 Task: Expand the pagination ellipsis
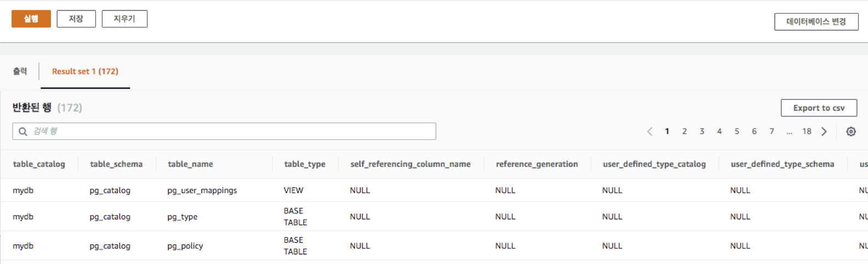789,132
